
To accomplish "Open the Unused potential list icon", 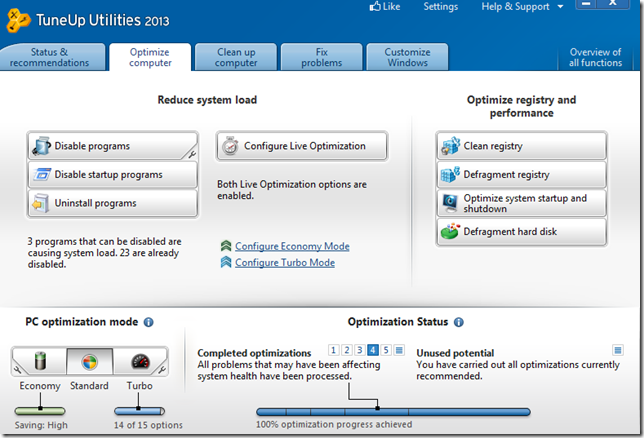I will pyautogui.click(x=618, y=350).
